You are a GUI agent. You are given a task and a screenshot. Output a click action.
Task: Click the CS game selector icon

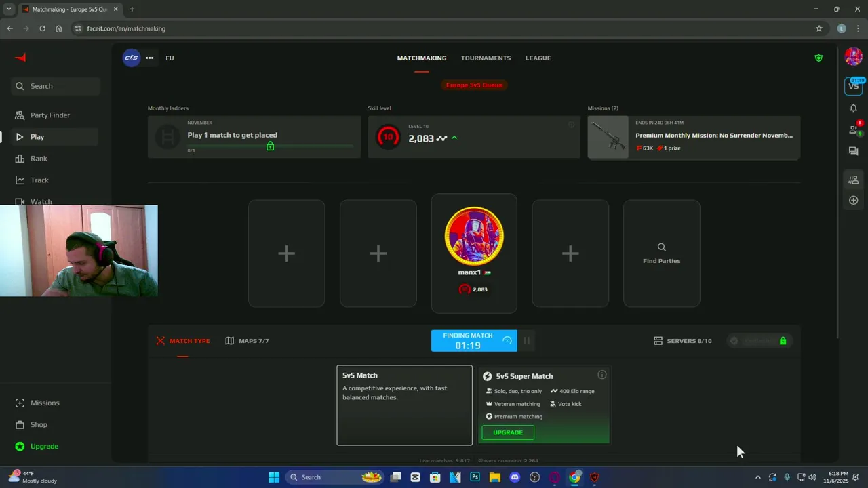coord(132,58)
